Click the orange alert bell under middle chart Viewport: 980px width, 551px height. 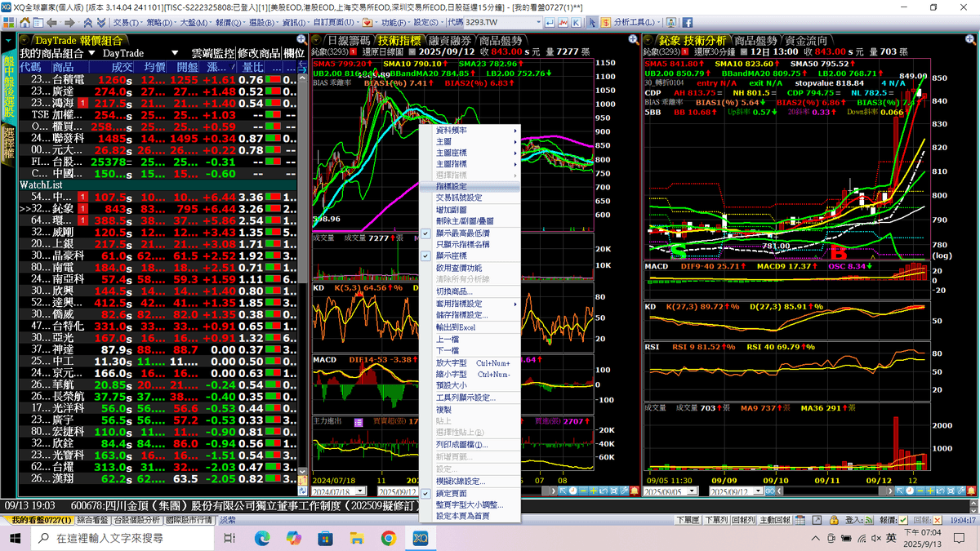pyautogui.click(x=634, y=491)
